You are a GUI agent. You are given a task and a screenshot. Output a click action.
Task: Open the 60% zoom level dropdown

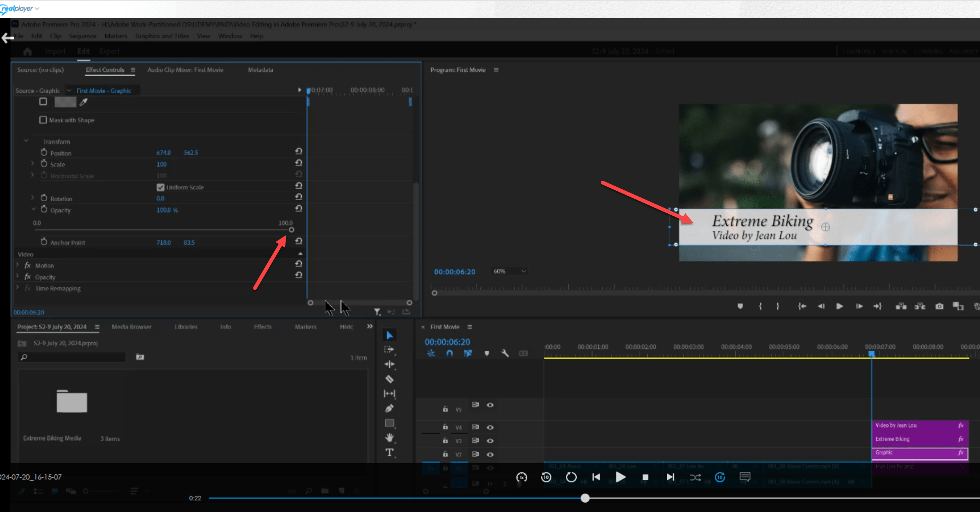[x=509, y=271]
